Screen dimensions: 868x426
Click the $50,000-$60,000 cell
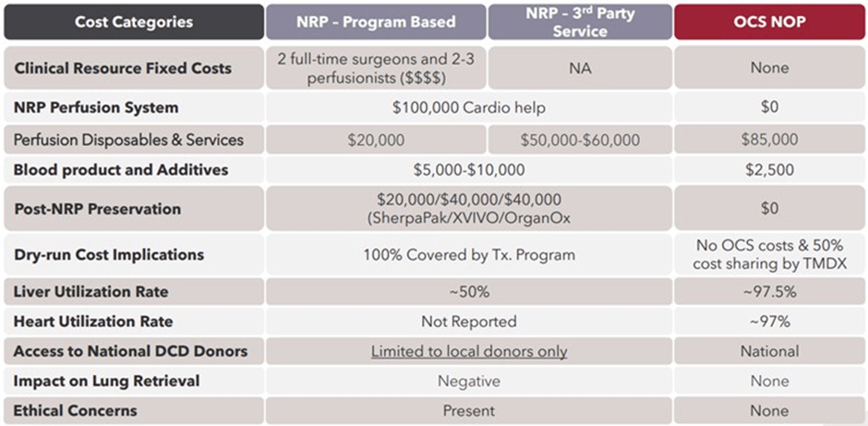pos(579,140)
